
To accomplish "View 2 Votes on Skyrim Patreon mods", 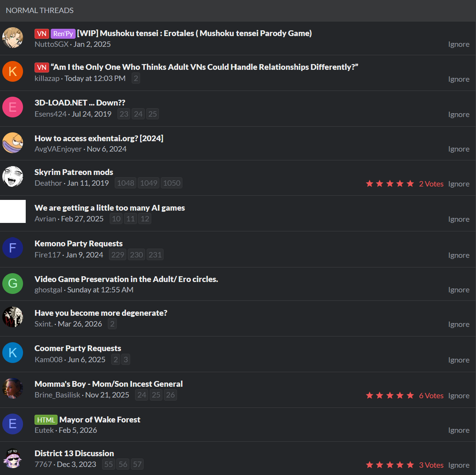I will click(431, 184).
